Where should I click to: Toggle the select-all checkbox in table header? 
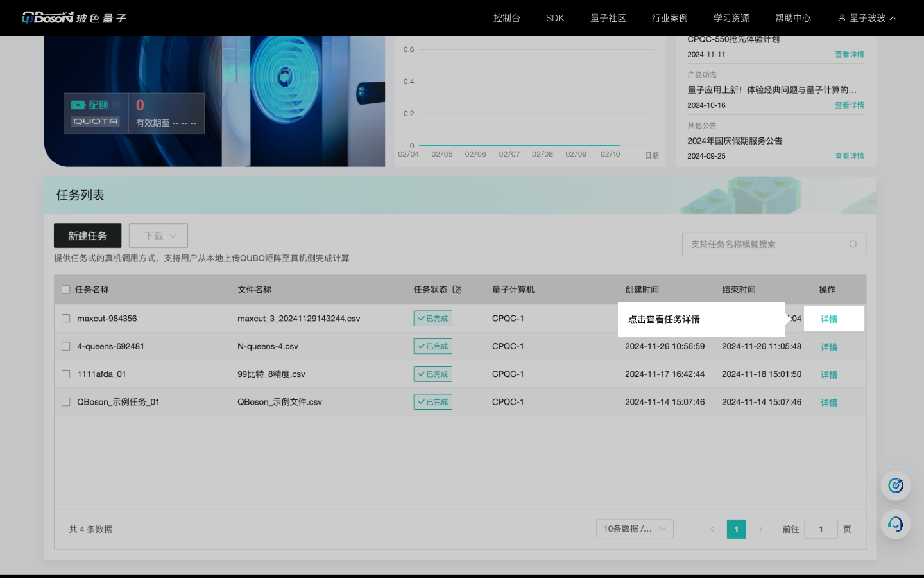[x=65, y=290]
